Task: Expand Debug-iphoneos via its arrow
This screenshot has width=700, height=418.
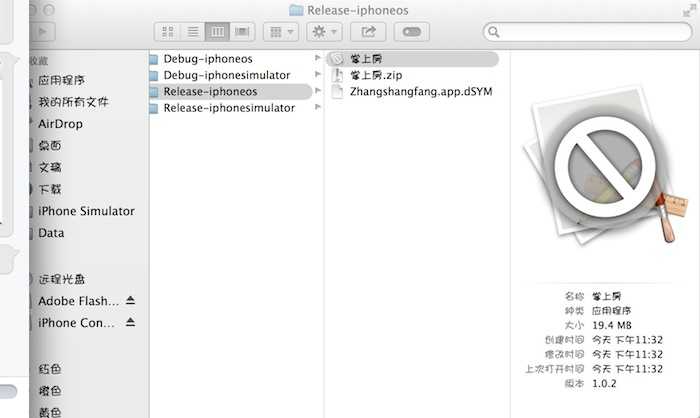Action: pyautogui.click(x=317, y=58)
